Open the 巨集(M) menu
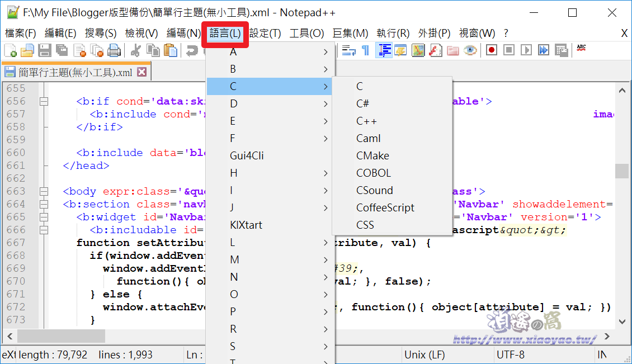 coord(351,33)
